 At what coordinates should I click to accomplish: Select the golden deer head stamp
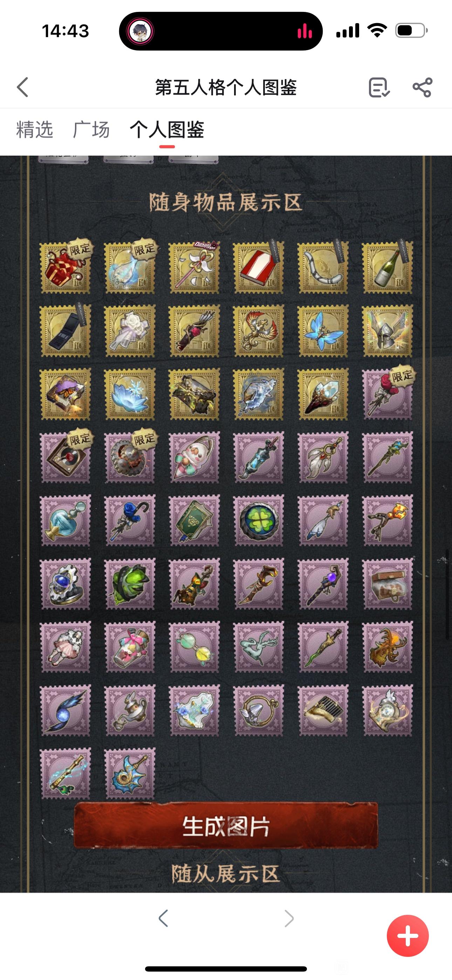(387, 647)
